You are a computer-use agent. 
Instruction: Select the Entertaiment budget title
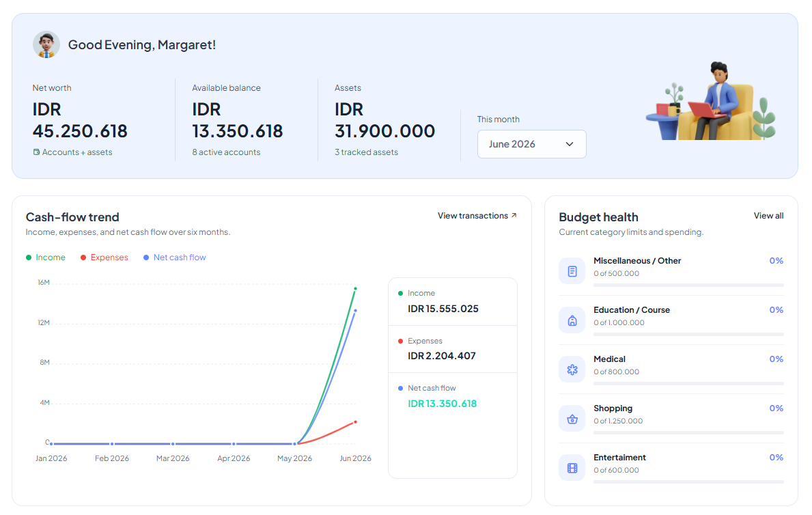coord(619,458)
